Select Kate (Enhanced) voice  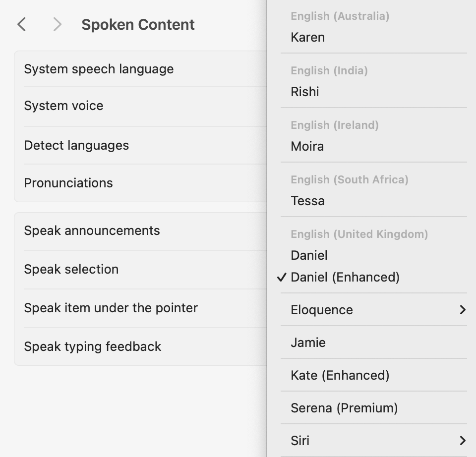pos(340,375)
